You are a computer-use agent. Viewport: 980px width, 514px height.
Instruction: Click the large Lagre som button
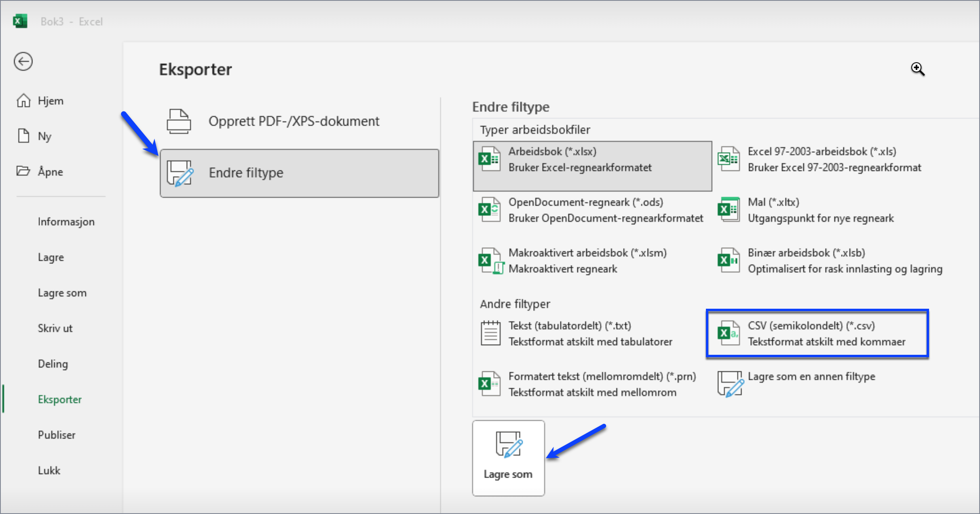[508, 458]
